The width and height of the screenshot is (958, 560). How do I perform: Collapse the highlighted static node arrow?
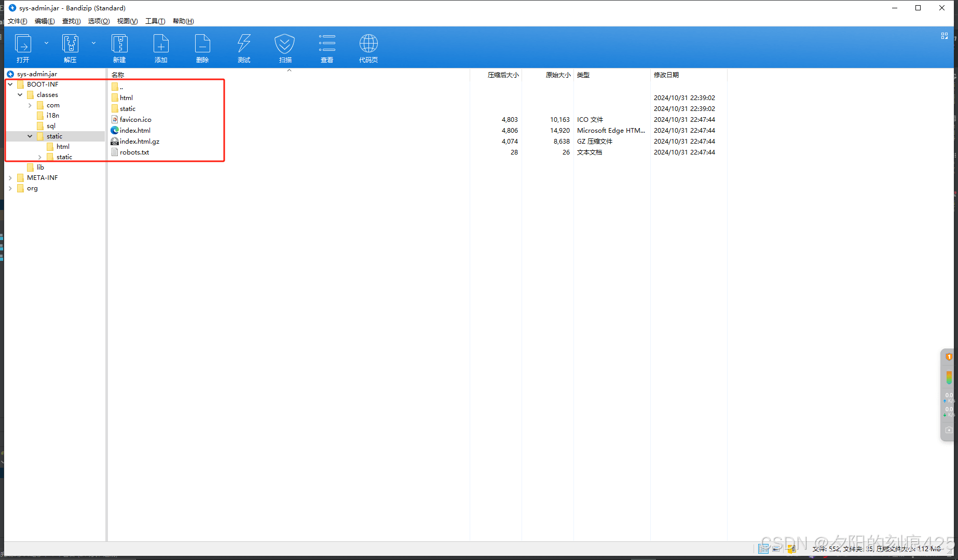(x=30, y=136)
